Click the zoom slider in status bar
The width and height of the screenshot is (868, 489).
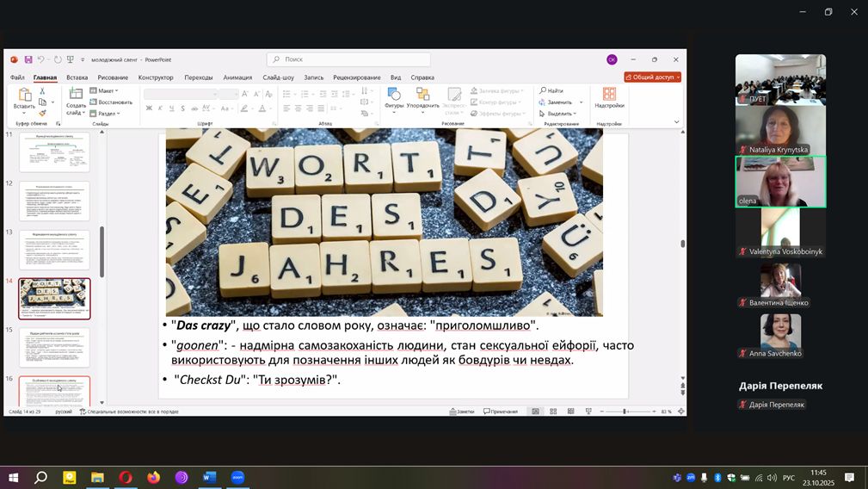(x=625, y=412)
